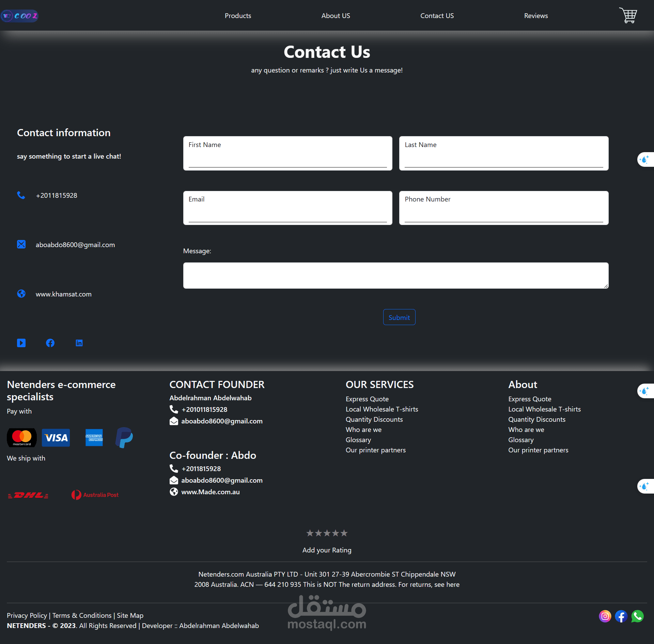The image size is (654, 644).
Task: Go to the Reviews menu item
Action: click(x=536, y=16)
